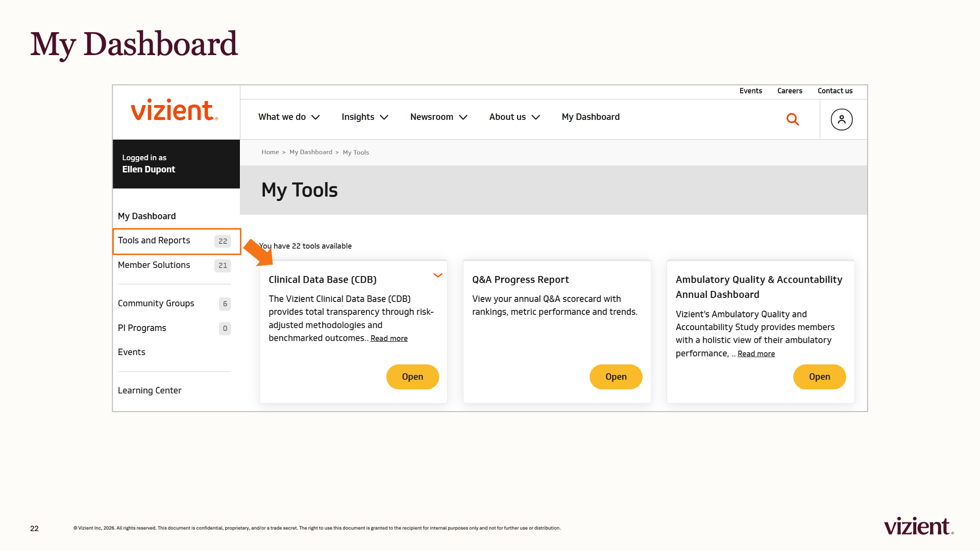This screenshot has width=980, height=551.
Task: Open the Q&A Progress Report tool
Action: [616, 377]
